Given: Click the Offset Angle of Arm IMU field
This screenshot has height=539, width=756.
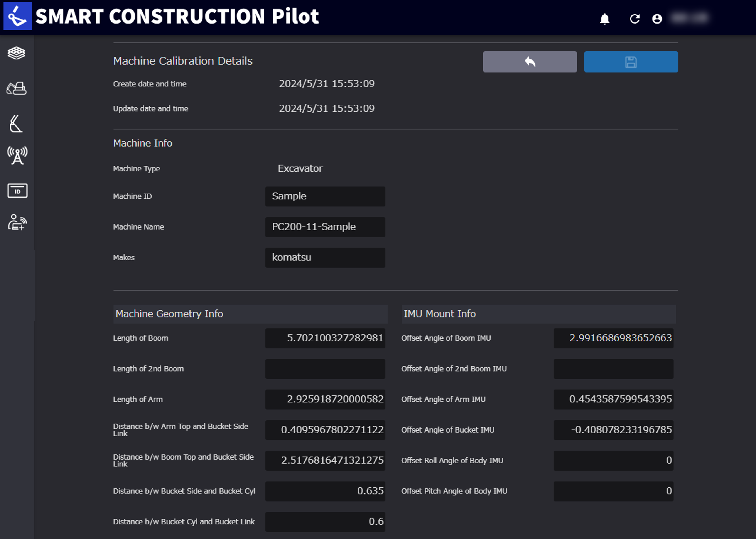Looking at the screenshot, I should pos(613,399).
